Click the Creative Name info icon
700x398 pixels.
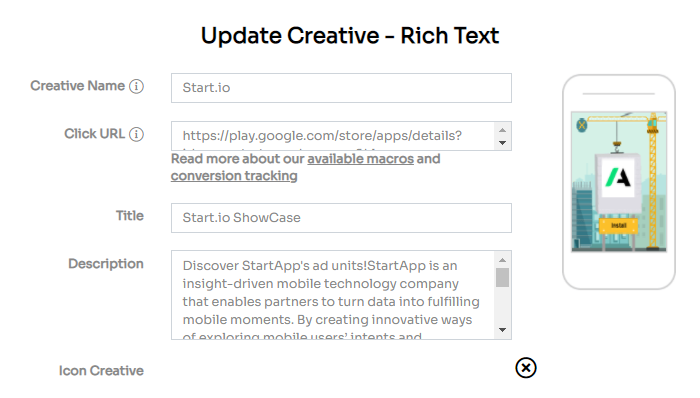pos(136,86)
